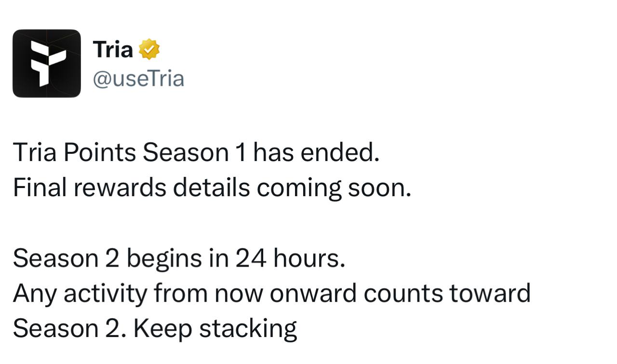
Task: Click the gold verified badge
Action: pos(149,50)
